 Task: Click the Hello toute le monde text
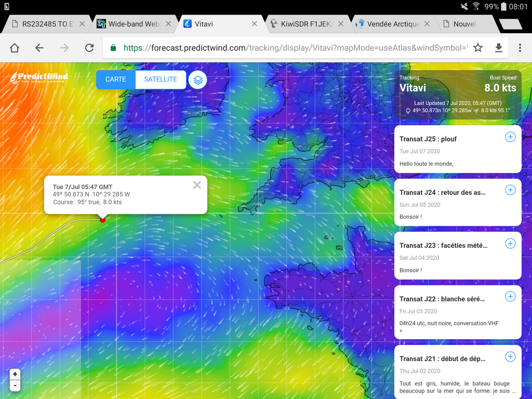click(x=426, y=164)
